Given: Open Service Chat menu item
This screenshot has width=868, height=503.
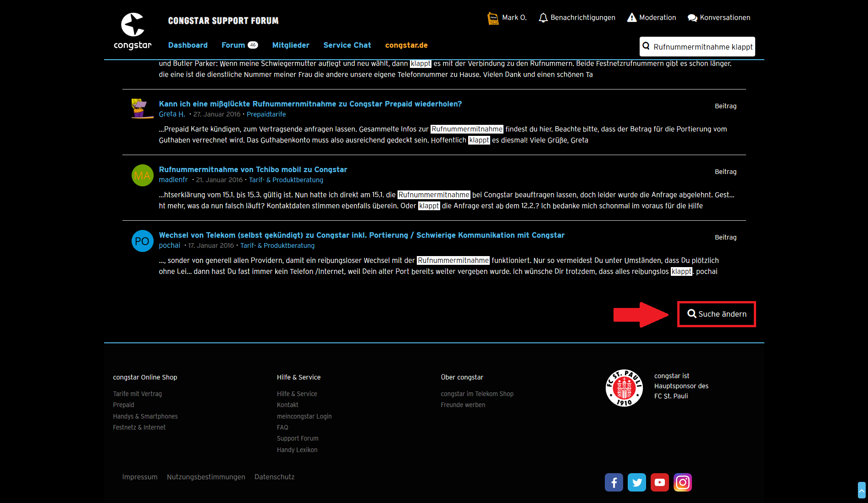Looking at the screenshot, I should point(347,45).
